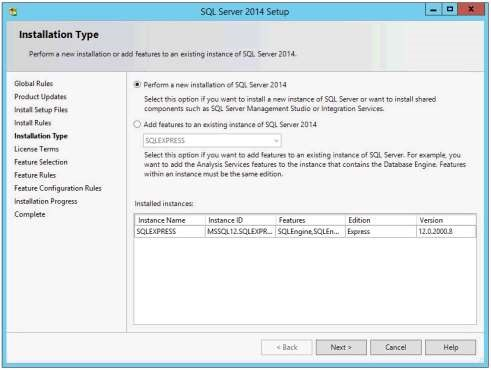
Task: Select Product Updates step in sidebar
Action: coord(40,97)
